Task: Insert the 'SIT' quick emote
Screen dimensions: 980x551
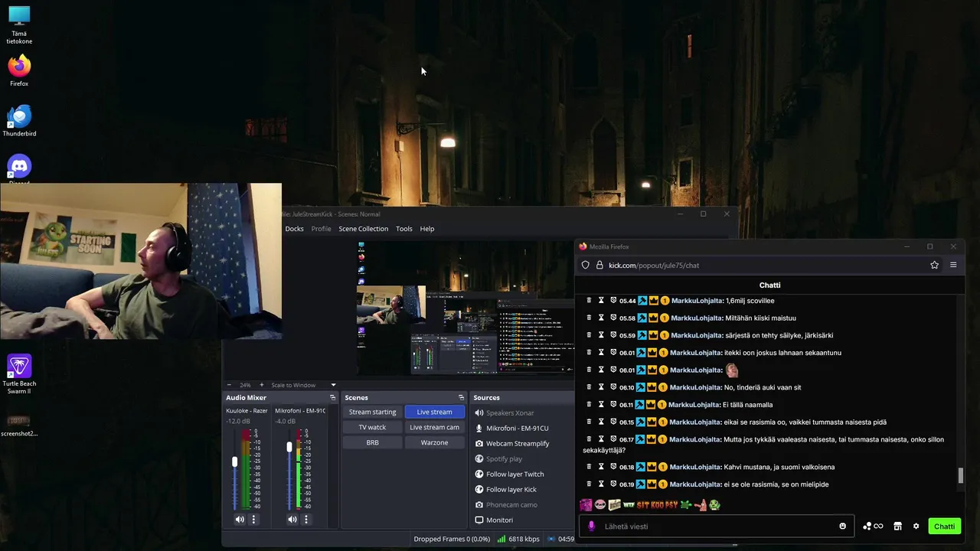Action: click(x=642, y=505)
